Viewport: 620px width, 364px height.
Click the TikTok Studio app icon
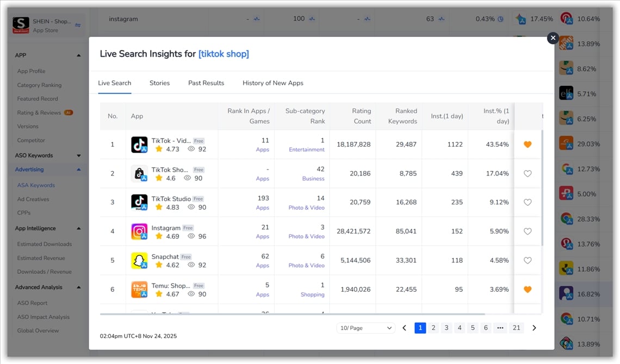click(x=139, y=203)
